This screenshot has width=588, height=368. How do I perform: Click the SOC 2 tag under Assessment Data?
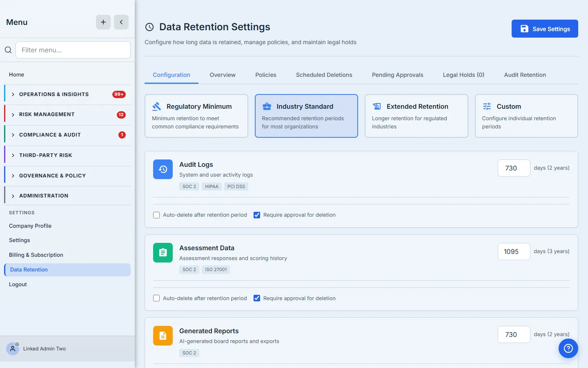pyautogui.click(x=189, y=270)
